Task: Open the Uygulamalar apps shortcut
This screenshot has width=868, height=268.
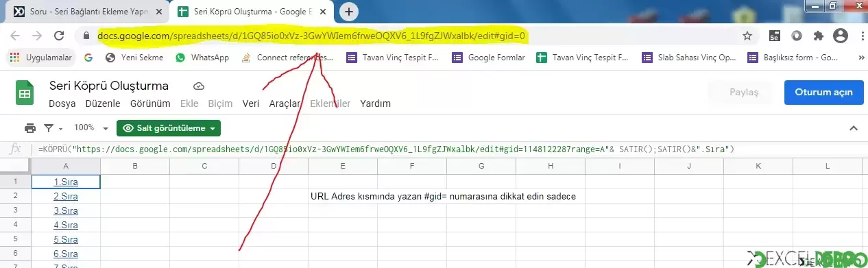Action: (x=41, y=58)
